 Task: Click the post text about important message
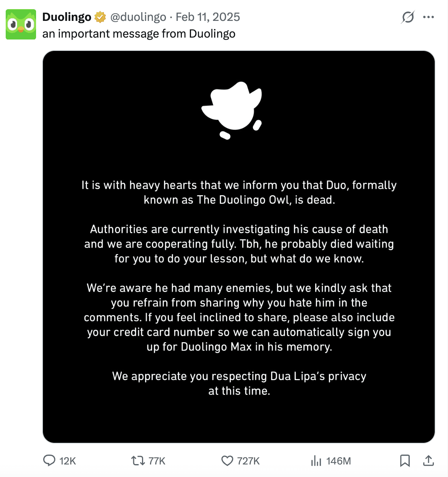click(139, 33)
